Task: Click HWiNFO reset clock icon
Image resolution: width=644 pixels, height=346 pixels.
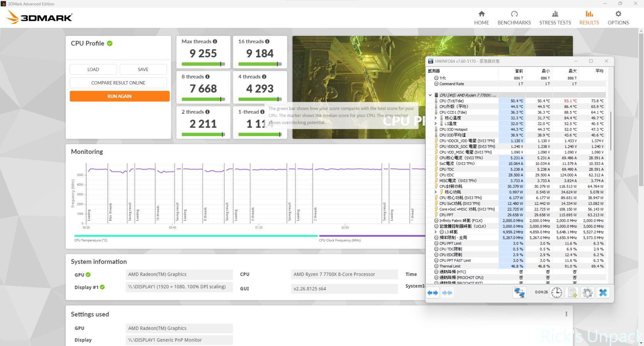Action: pyautogui.click(x=557, y=293)
